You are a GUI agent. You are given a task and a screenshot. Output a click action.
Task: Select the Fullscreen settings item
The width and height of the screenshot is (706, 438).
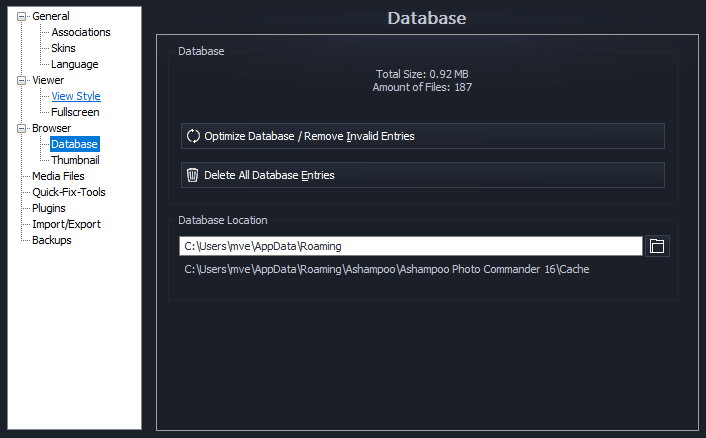tap(75, 112)
